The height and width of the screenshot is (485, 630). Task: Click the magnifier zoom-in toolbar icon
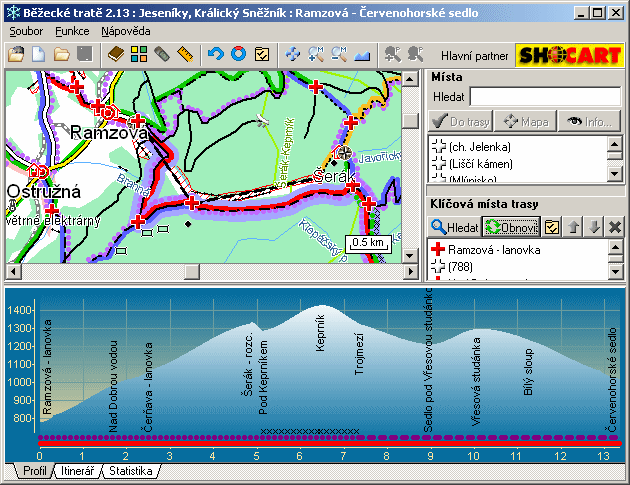[316, 54]
